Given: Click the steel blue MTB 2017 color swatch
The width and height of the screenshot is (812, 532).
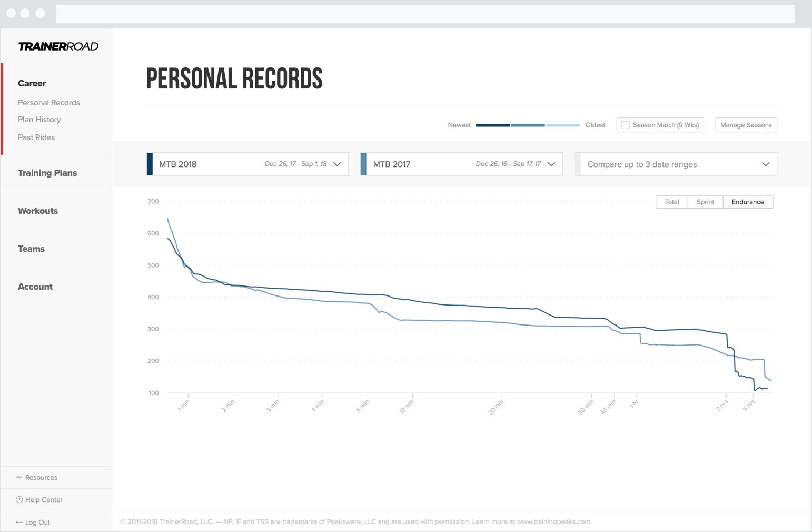Looking at the screenshot, I should (x=363, y=164).
